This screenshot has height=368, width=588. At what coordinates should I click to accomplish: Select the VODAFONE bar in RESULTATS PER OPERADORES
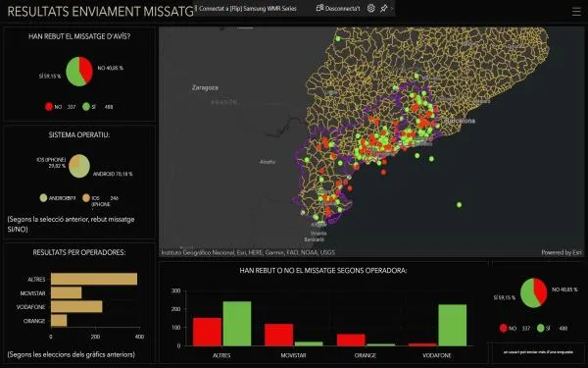(x=76, y=306)
